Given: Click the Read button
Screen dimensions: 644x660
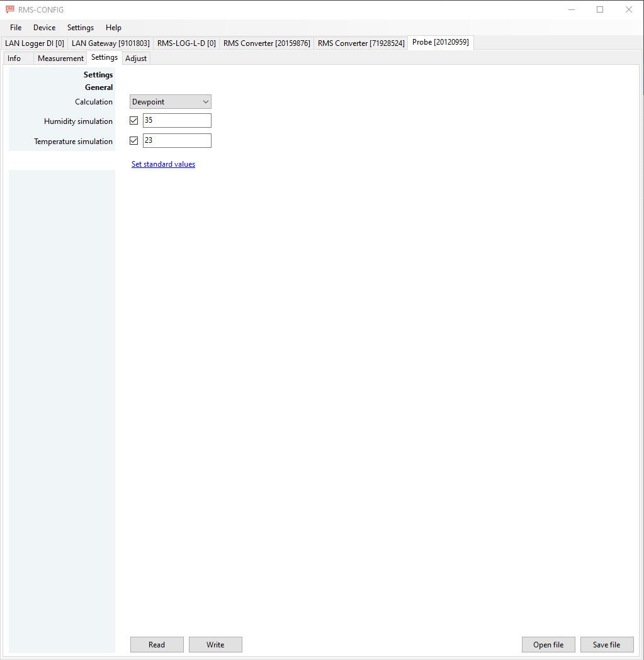Looking at the screenshot, I should click(157, 644).
